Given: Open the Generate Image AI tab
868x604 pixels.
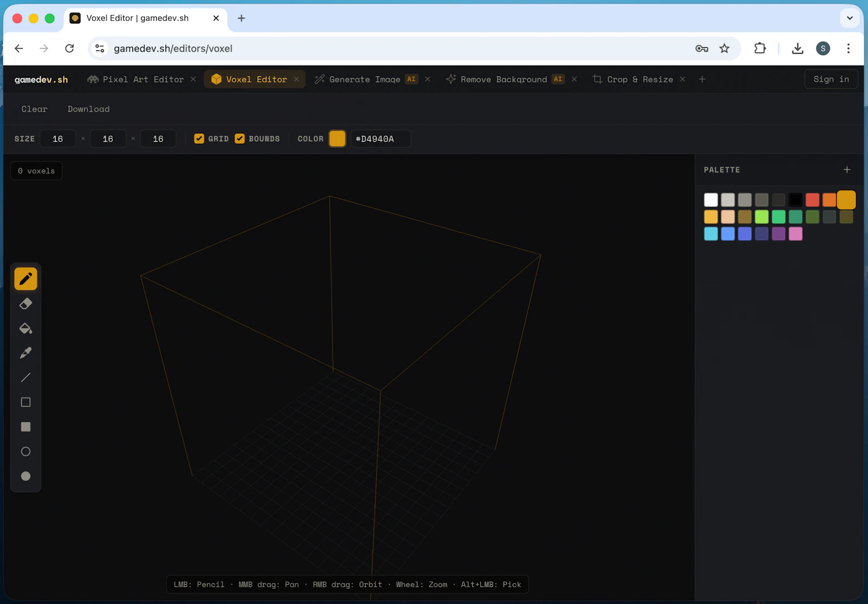Looking at the screenshot, I should 365,79.
